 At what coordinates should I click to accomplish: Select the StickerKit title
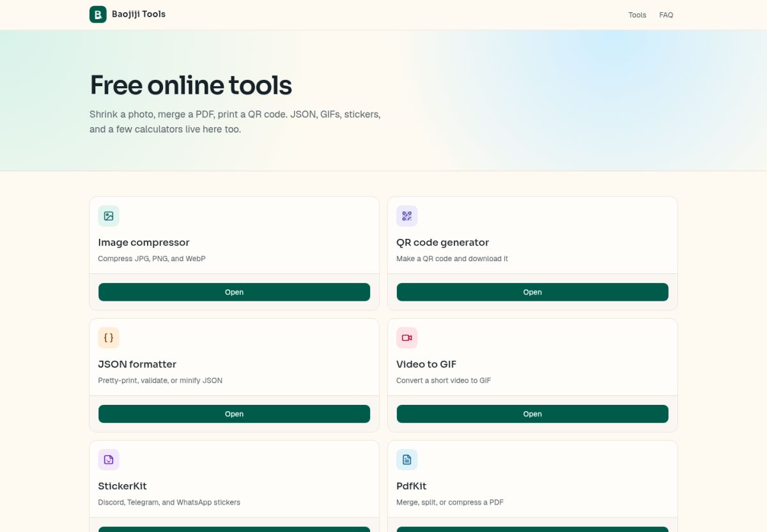click(x=122, y=487)
